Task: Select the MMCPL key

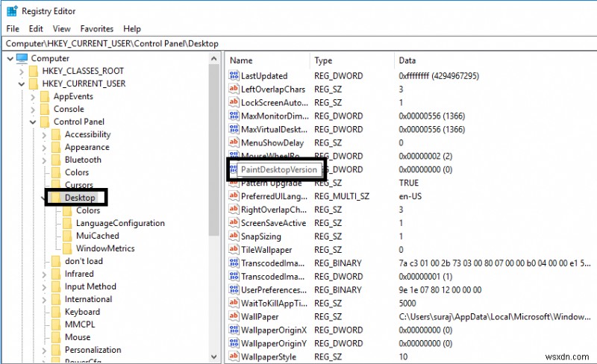Action: (x=80, y=324)
